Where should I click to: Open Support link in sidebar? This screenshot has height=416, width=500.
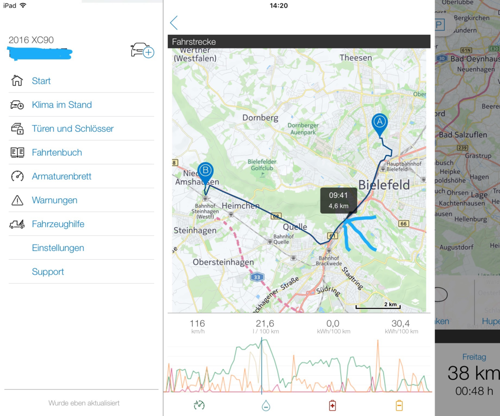pyautogui.click(x=48, y=272)
